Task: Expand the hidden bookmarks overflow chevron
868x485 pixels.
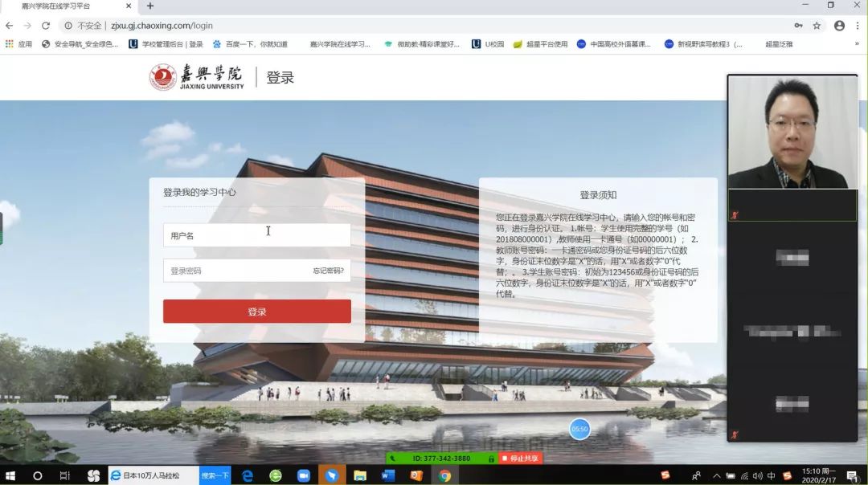Action: [857, 44]
